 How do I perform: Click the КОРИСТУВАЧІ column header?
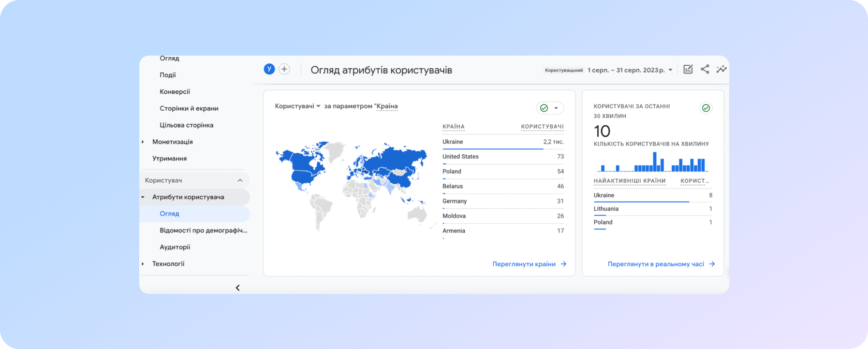(543, 127)
